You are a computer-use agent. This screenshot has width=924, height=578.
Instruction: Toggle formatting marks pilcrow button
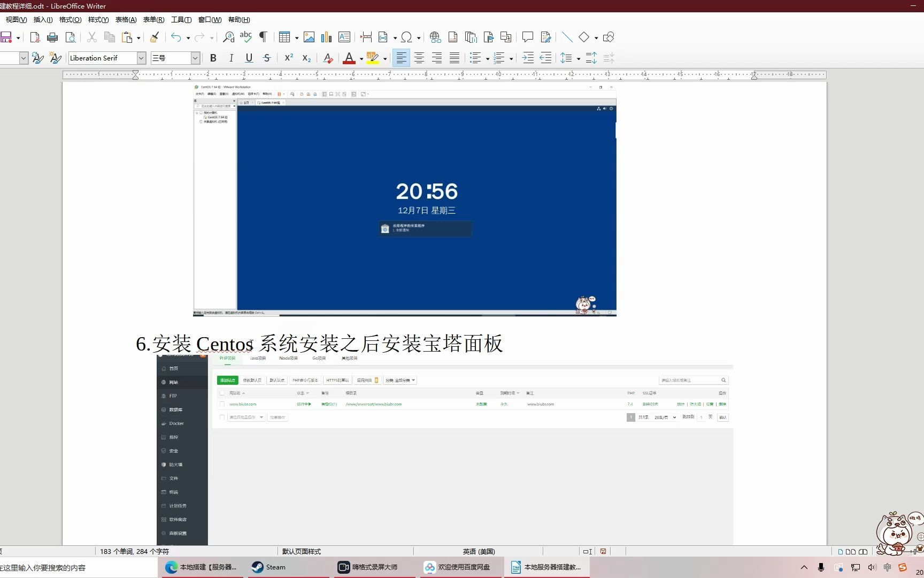click(263, 37)
